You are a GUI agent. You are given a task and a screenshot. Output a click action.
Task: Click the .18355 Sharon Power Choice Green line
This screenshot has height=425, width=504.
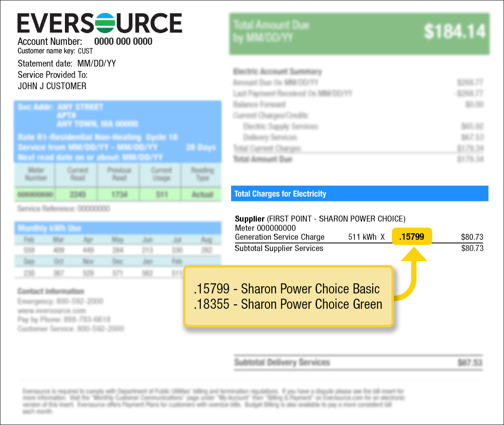(288, 304)
